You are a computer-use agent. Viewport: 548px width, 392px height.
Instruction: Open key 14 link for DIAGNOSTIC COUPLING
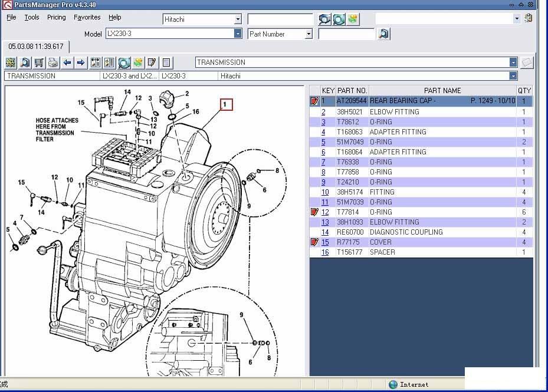tap(325, 232)
